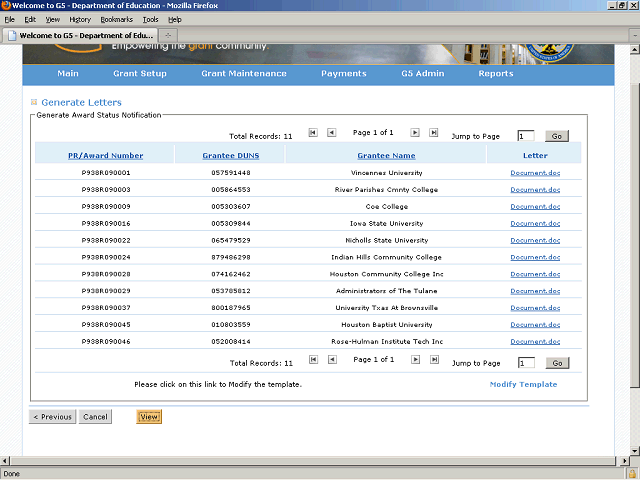Click the bottom previous-page arrow icon
The width and height of the screenshot is (640, 480).
(x=331, y=359)
